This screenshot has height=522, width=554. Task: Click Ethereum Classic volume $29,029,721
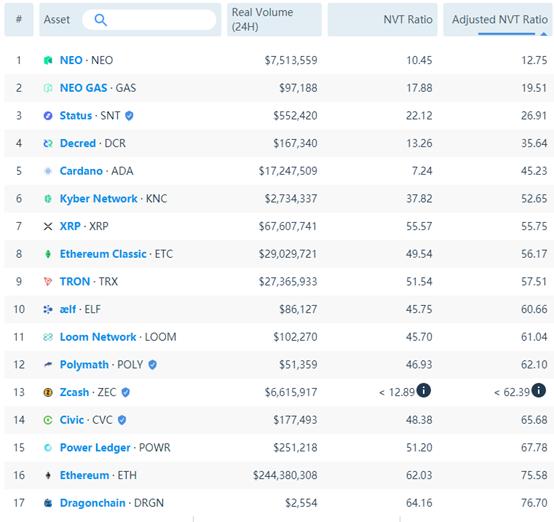pyautogui.click(x=288, y=254)
